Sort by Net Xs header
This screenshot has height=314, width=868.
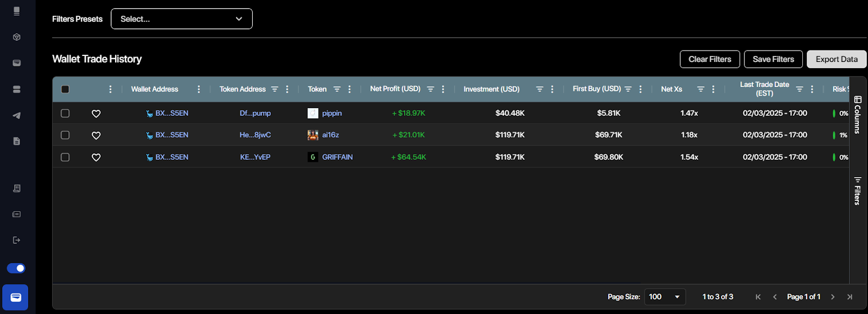click(672, 89)
